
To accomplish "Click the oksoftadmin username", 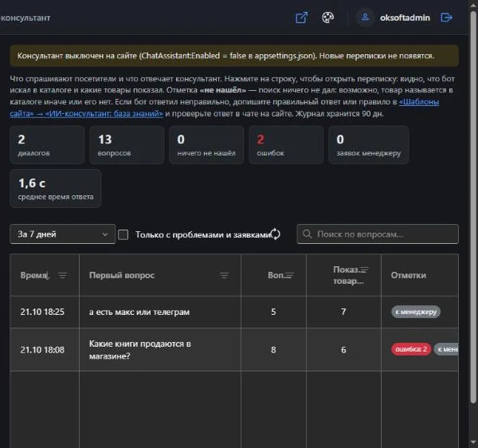I will point(405,18).
